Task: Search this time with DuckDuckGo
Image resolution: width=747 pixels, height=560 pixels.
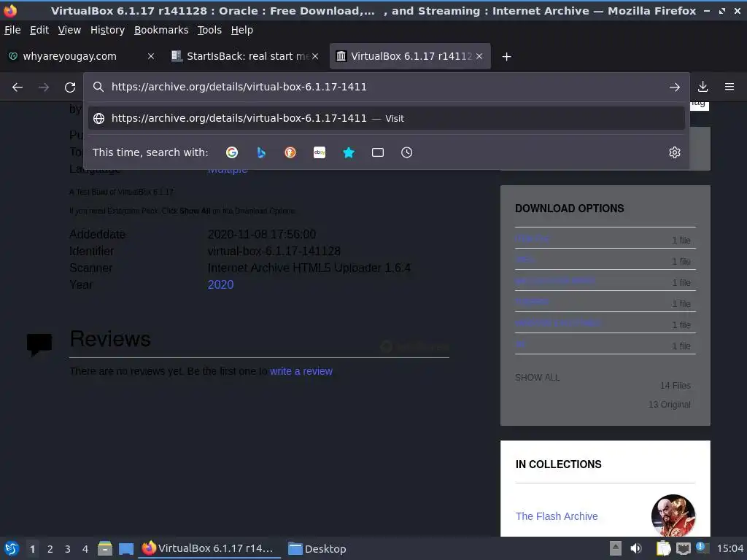Action: [x=290, y=152]
